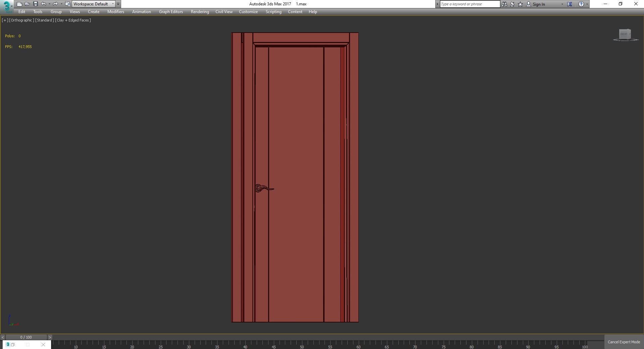Click the Help question mark icon
Image resolution: width=644 pixels, height=349 pixels.
coord(581,4)
